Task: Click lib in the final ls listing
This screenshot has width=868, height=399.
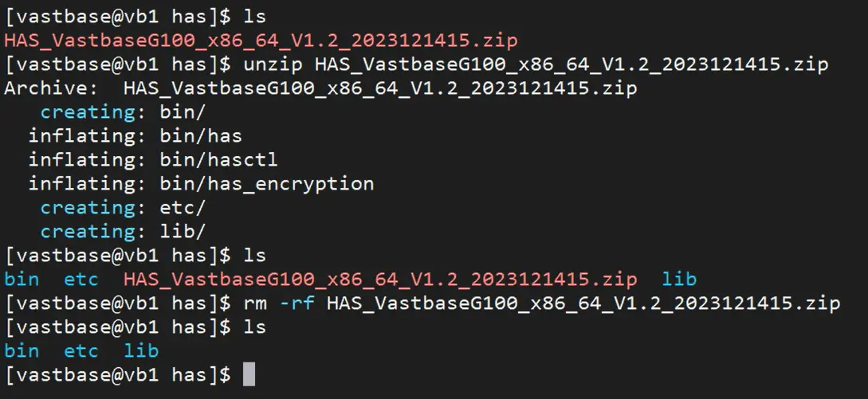Action: [x=142, y=350]
